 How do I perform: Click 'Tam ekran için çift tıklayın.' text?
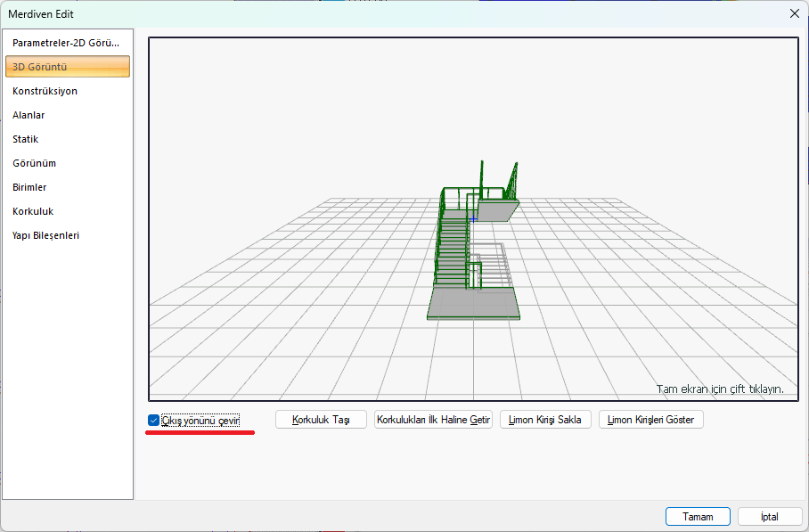pos(720,389)
